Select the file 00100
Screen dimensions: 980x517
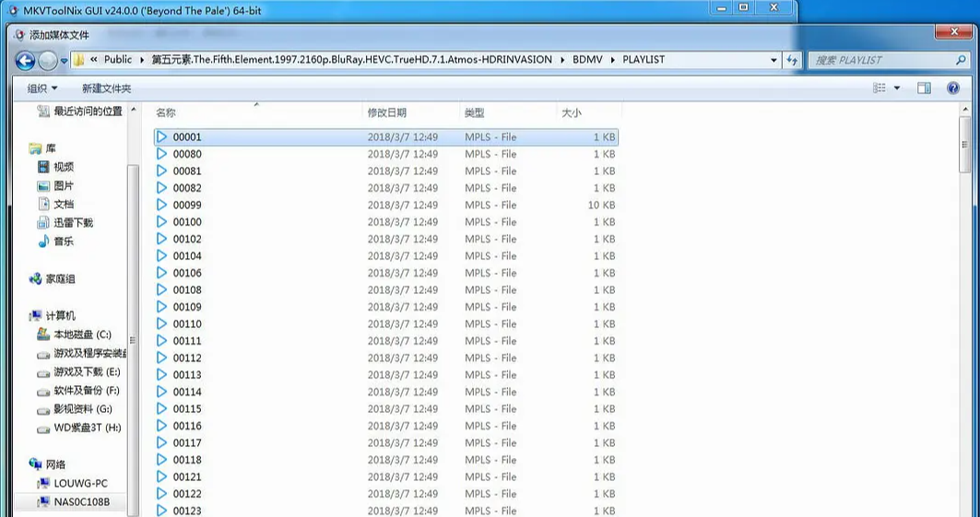[385, 222]
